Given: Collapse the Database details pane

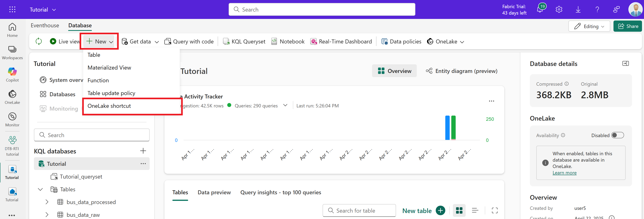Looking at the screenshot, I should tap(625, 63).
